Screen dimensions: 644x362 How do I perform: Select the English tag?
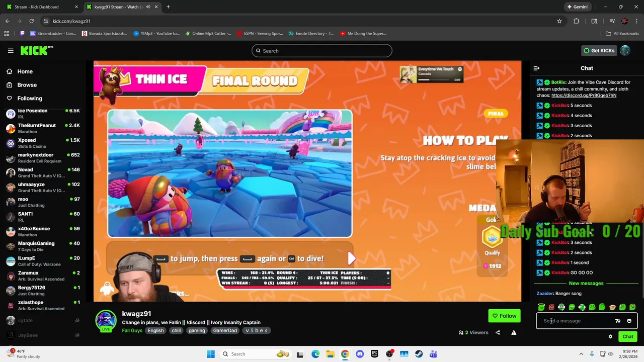pos(155,331)
